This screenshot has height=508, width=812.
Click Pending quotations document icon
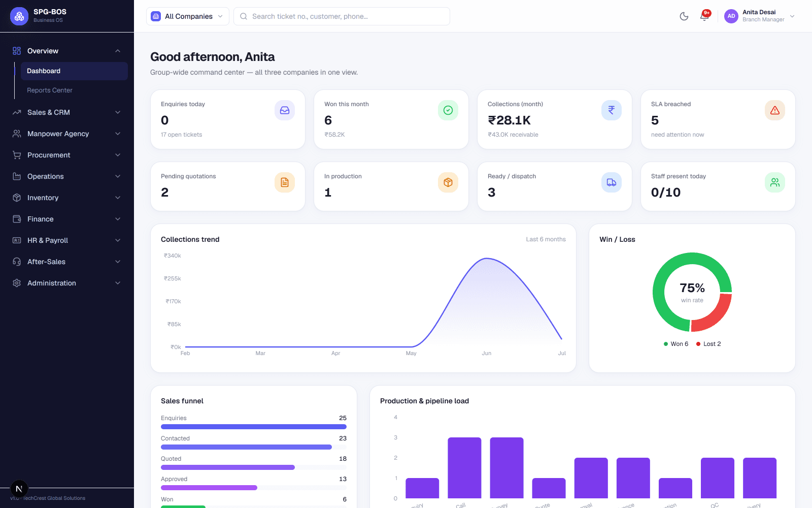click(285, 182)
